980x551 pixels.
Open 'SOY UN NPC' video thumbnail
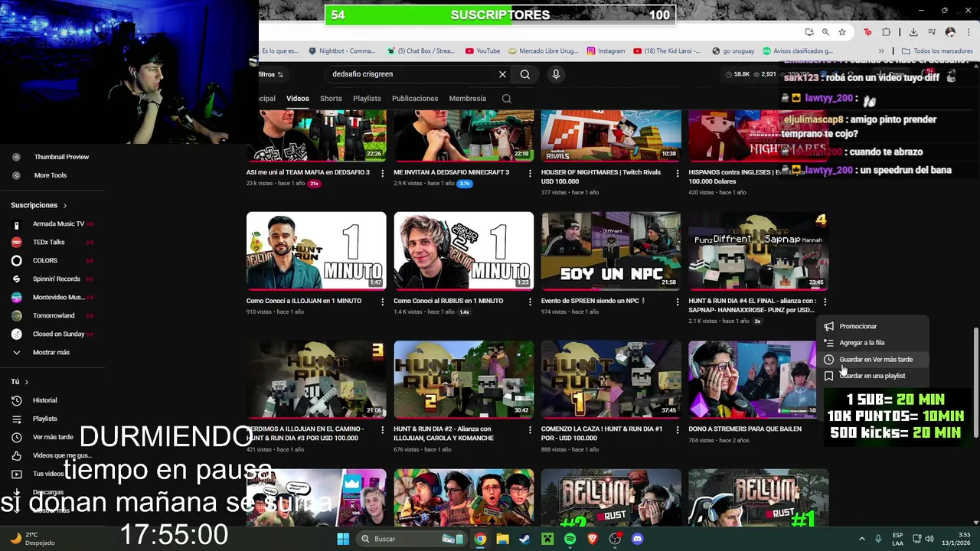tap(611, 251)
